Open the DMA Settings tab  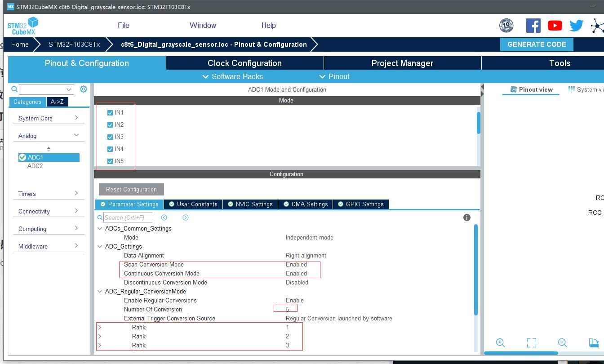pos(305,204)
